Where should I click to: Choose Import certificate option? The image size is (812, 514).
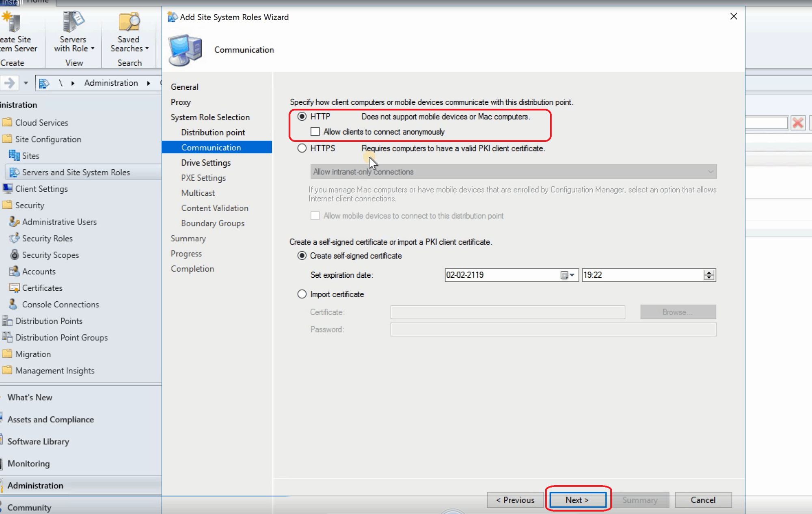point(302,294)
